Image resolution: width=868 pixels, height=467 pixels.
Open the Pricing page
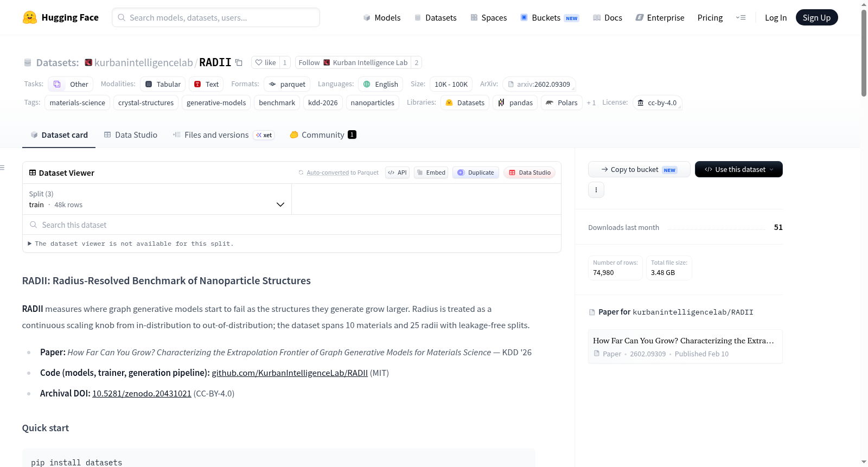point(710,17)
